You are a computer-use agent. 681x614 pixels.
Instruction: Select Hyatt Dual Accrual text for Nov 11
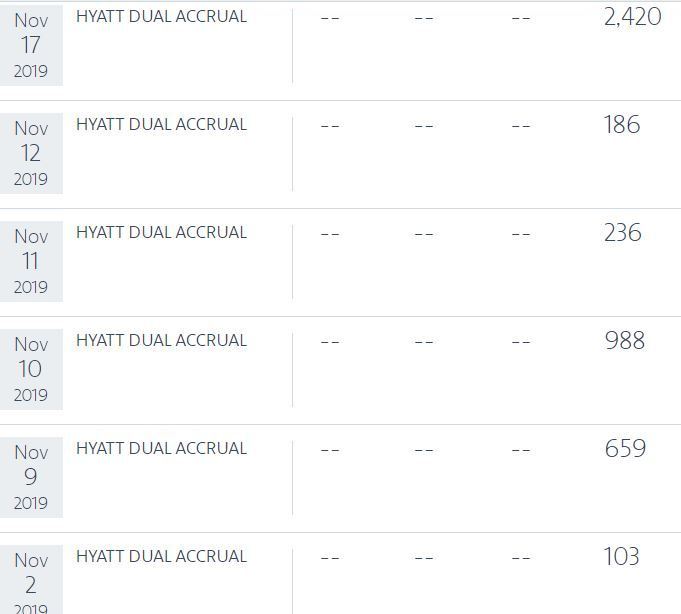161,233
